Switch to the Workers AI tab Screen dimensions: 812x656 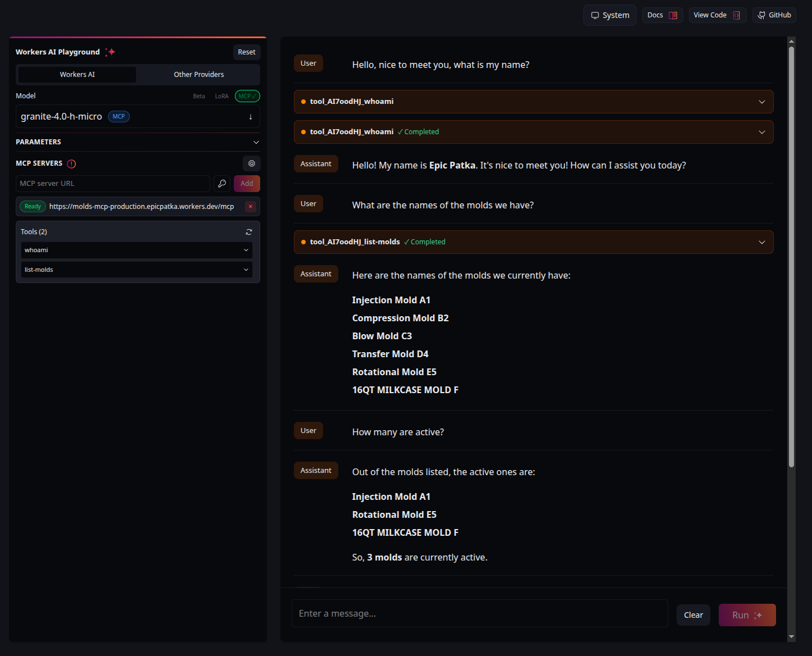pyautogui.click(x=78, y=75)
